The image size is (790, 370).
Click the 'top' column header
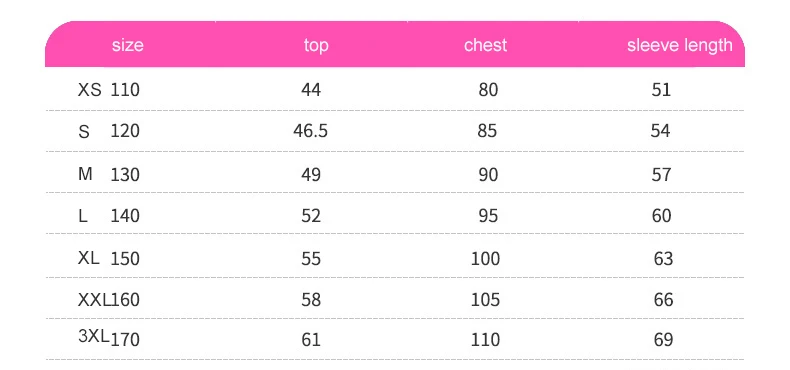click(x=316, y=46)
